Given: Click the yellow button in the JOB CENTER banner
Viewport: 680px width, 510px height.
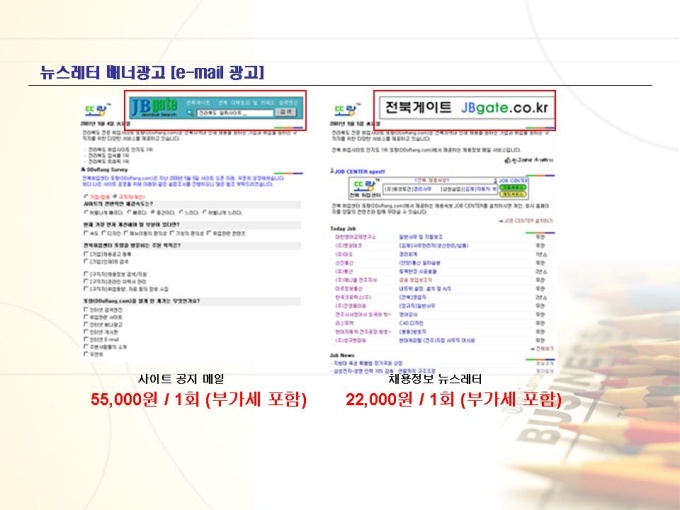Looking at the screenshot, I should click(512, 194).
